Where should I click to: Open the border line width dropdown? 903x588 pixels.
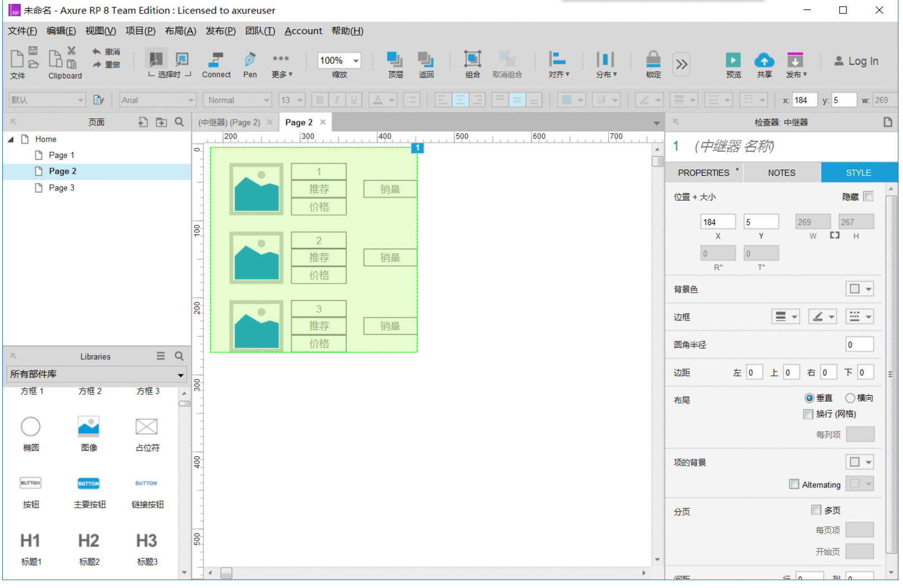click(786, 317)
